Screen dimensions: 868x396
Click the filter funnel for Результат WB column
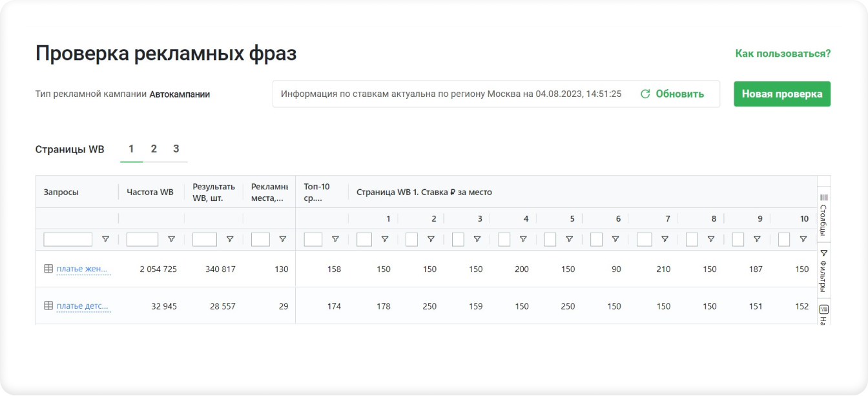click(x=230, y=239)
